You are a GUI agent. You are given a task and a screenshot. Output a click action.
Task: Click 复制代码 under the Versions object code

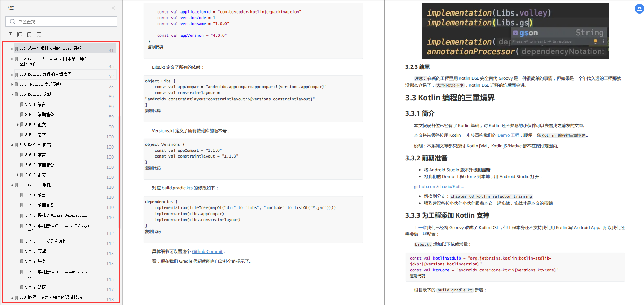153,168
